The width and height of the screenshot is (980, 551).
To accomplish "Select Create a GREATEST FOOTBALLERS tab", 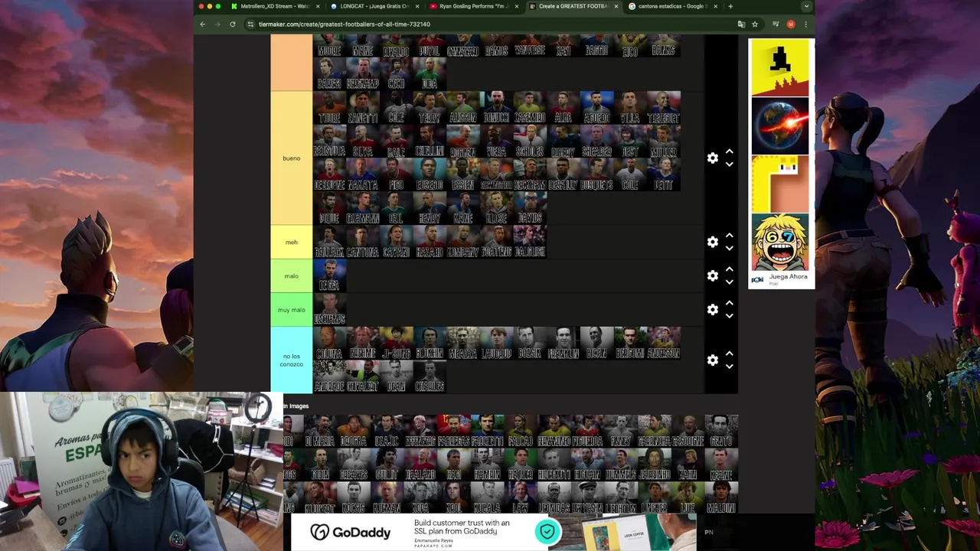I will [x=573, y=6].
